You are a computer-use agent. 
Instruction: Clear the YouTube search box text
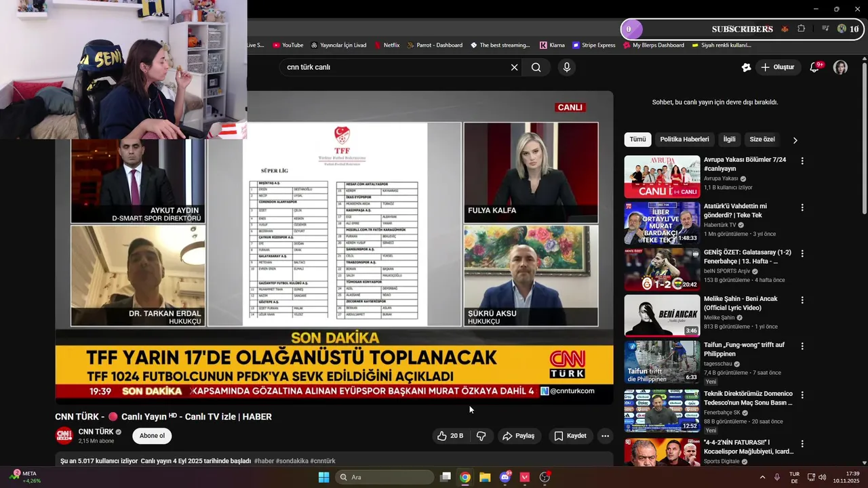pos(514,67)
